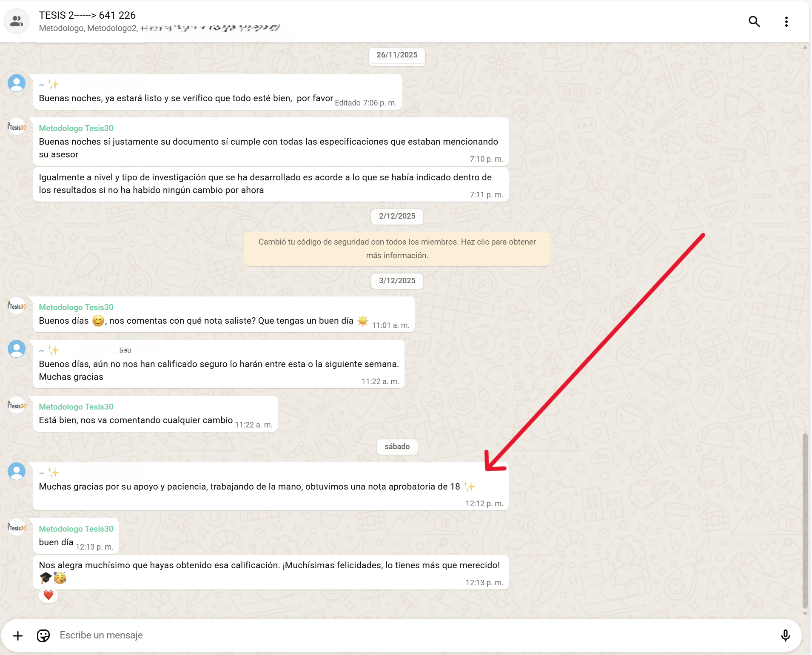Image resolution: width=812 pixels, height=655 pixels.
Task: Click the user avatar beside 'nota aprobatoria de 18'
Action: point(17,471)
